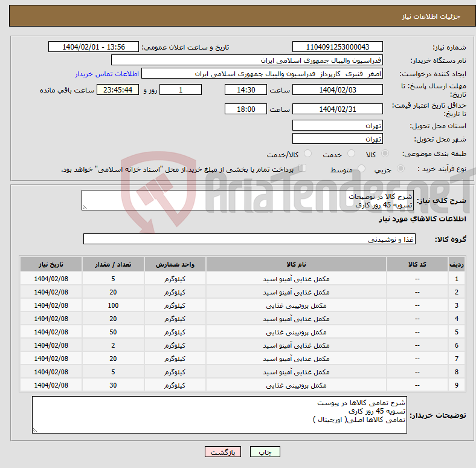Click the delivery city field تهران
Screen dimensions: 476x468
(337, 138)
